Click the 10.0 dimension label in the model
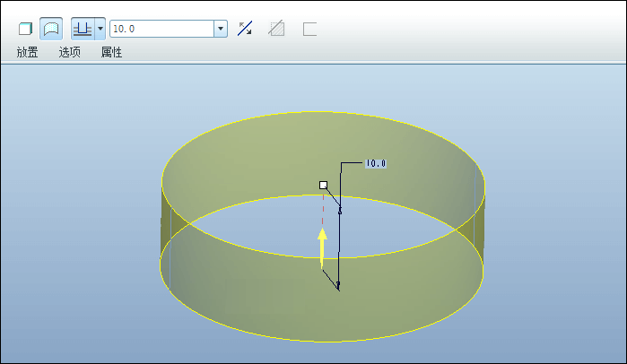 click(376, 163)
